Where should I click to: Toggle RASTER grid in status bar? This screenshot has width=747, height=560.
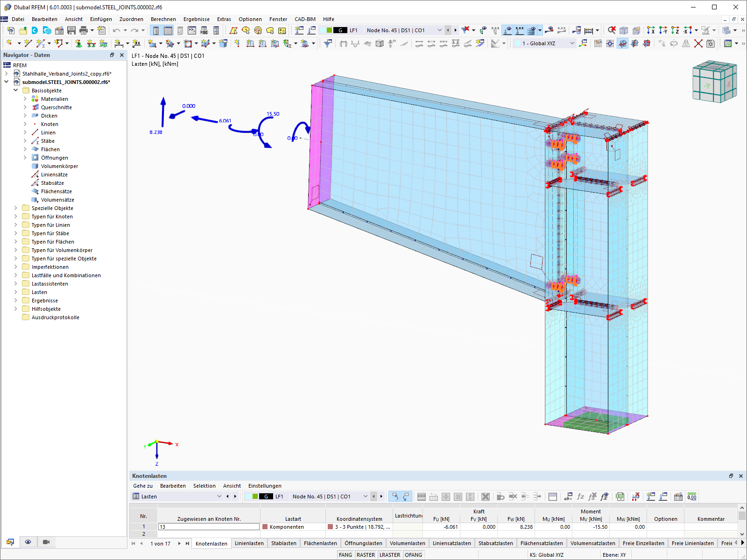click(x=366, y=555)
